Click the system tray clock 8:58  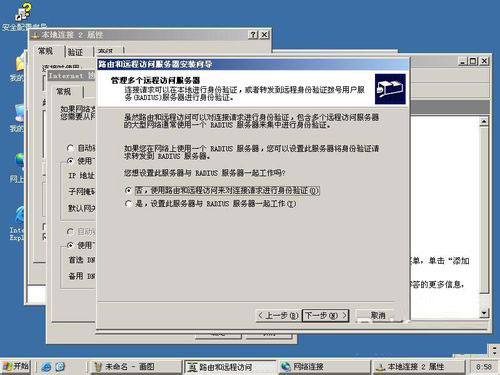point(484,367)
